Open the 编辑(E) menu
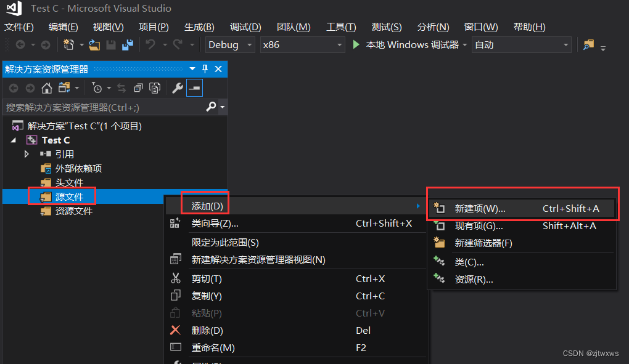The width and height of the screenshot is (629, 364). [63, 27]
